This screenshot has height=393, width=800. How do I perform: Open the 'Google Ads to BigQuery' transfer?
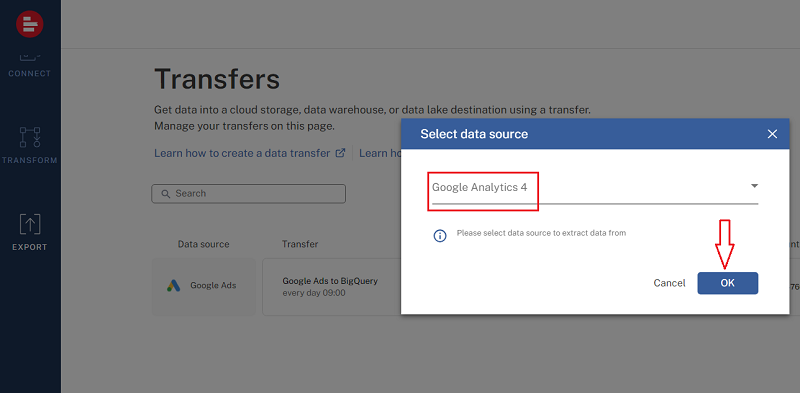[330, 281]
